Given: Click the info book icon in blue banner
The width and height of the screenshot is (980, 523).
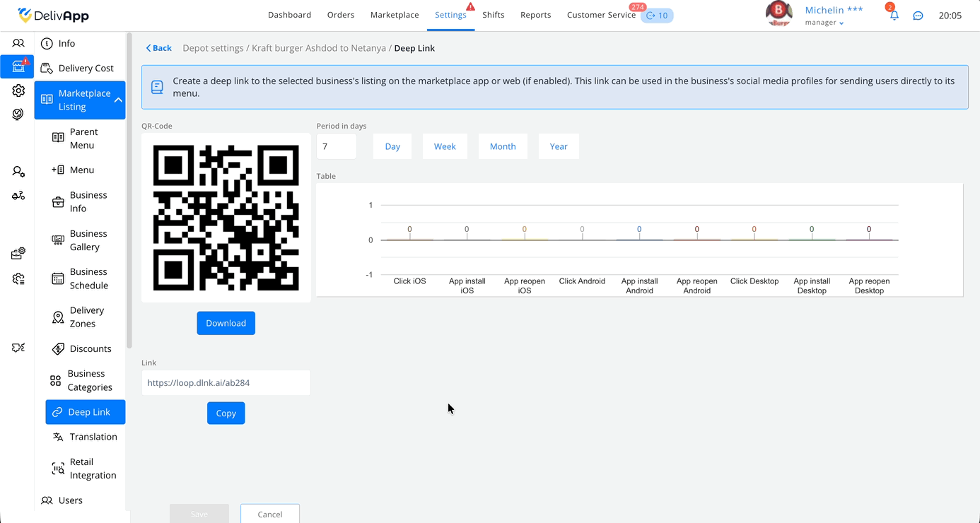Looking at the screenshot, I should (157, 87).
